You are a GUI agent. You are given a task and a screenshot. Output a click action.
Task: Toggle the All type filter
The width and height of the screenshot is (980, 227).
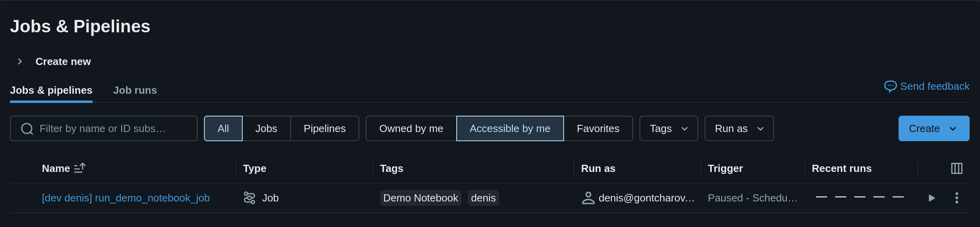(223, 128)
